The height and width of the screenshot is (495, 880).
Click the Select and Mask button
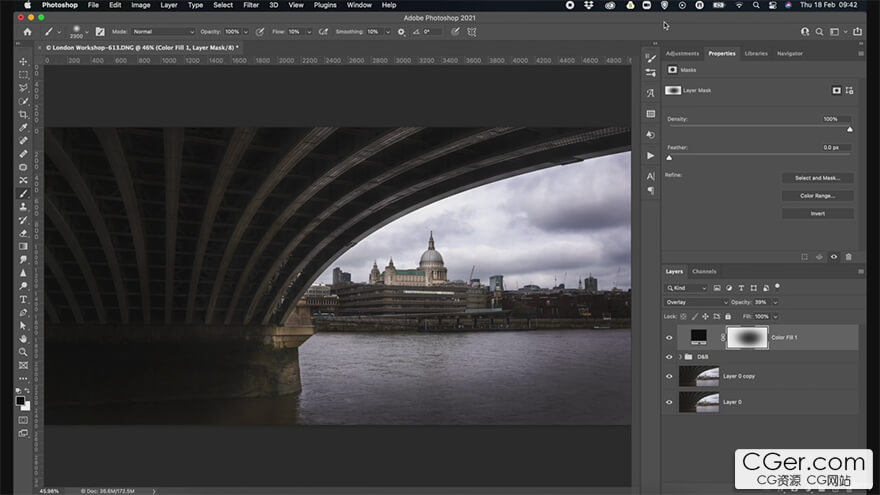(x=818, y=178)
